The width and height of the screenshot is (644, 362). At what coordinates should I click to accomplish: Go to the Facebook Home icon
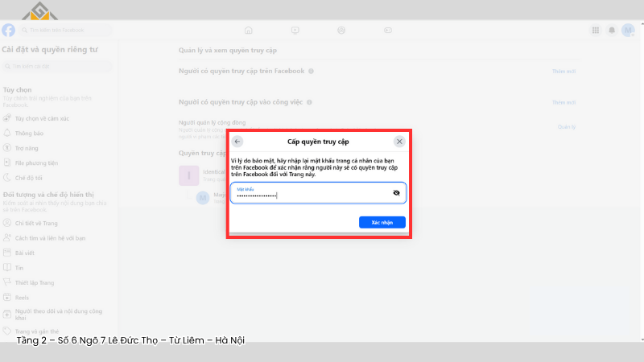(248, 31)
